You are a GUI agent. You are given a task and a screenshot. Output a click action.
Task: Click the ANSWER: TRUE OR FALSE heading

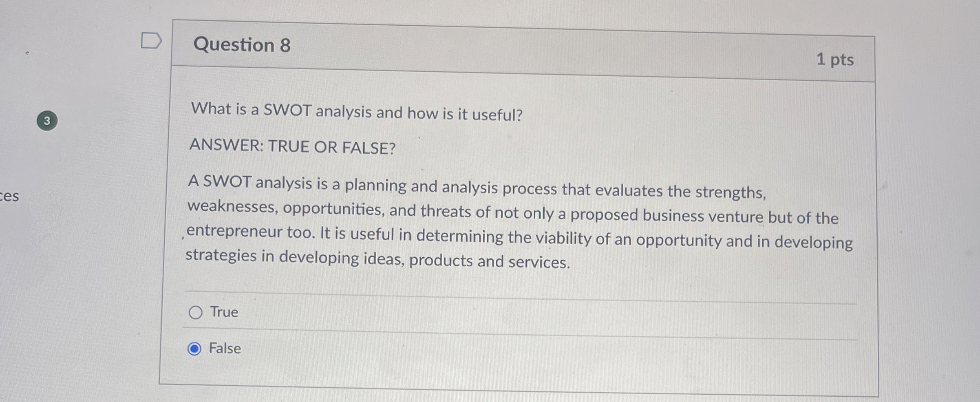[291, 148]
